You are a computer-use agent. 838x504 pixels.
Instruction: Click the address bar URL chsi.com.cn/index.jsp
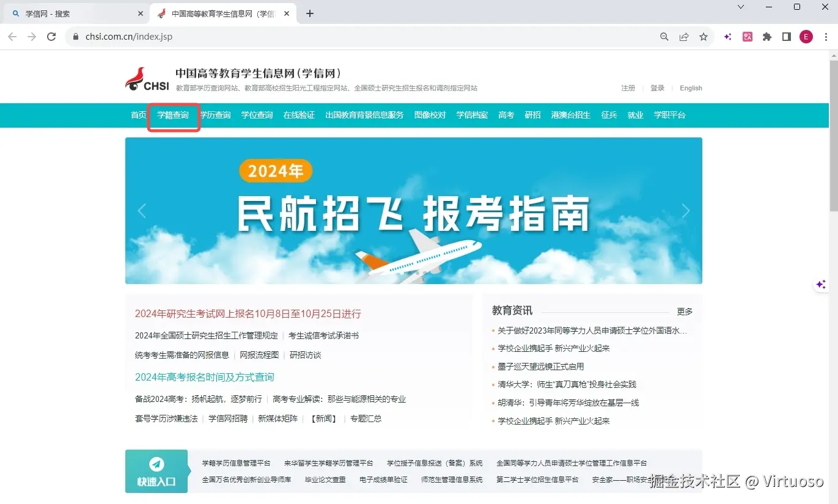click(129, 37)
